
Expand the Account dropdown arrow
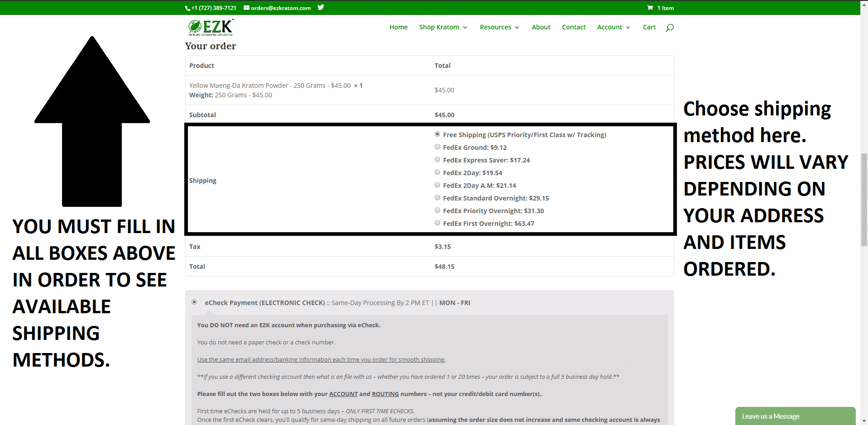click(x=628, y=28)
